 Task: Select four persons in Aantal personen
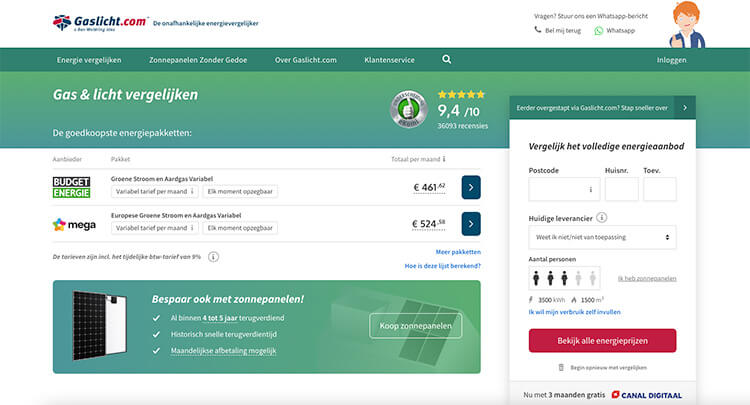579,278
